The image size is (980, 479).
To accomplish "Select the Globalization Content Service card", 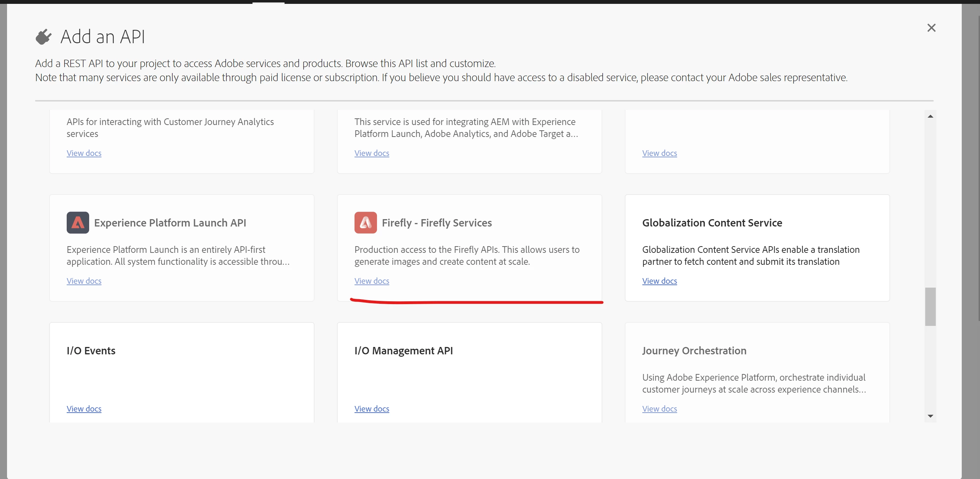I will pos(712,223).
